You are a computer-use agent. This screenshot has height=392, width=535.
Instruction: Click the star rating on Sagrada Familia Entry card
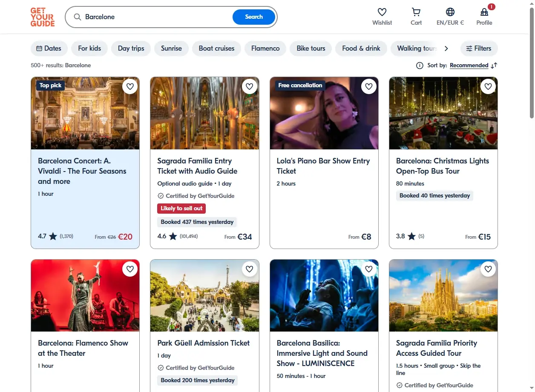tap(173, 236)
